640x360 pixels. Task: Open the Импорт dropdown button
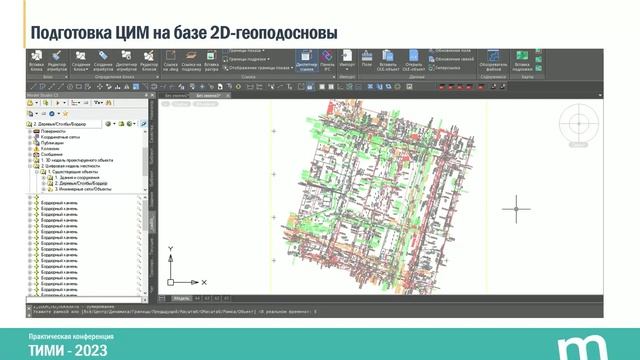(347, 61)
